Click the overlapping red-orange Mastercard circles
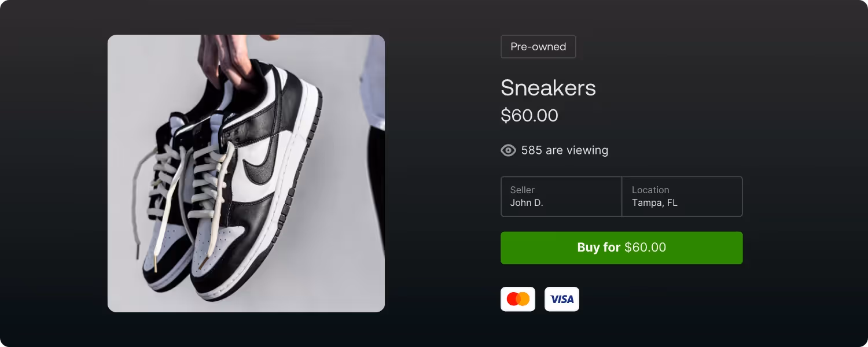This screenshot has height=347, width=868. pos(518,299)
